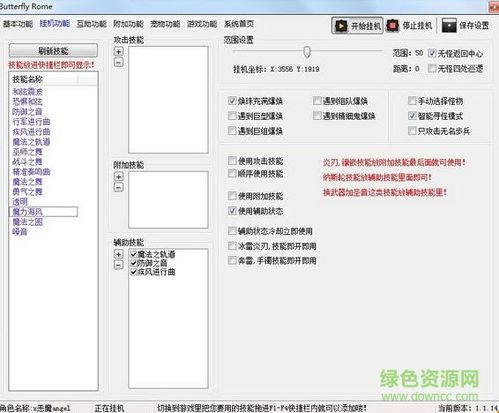This screenshot has width=499, height=413.
Task: Select 魔法之轨道 in the left skill name list
Action: pos(31,142)
